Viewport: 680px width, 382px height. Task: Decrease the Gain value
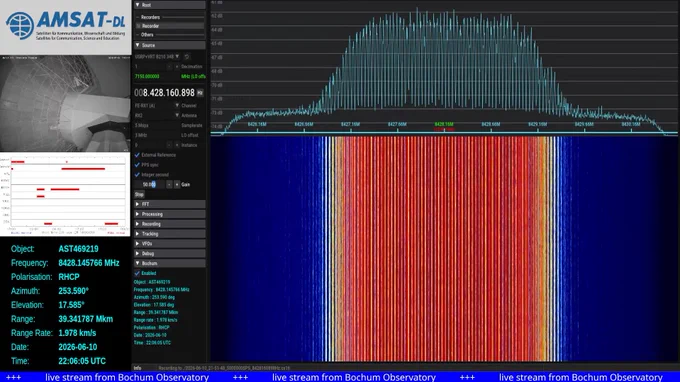170,184
